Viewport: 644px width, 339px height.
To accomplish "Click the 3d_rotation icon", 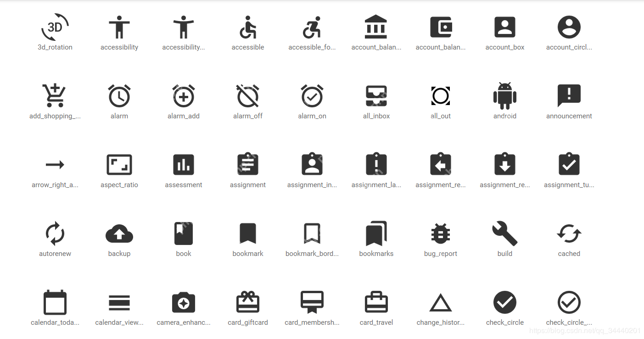I will (x=55, y=28).
